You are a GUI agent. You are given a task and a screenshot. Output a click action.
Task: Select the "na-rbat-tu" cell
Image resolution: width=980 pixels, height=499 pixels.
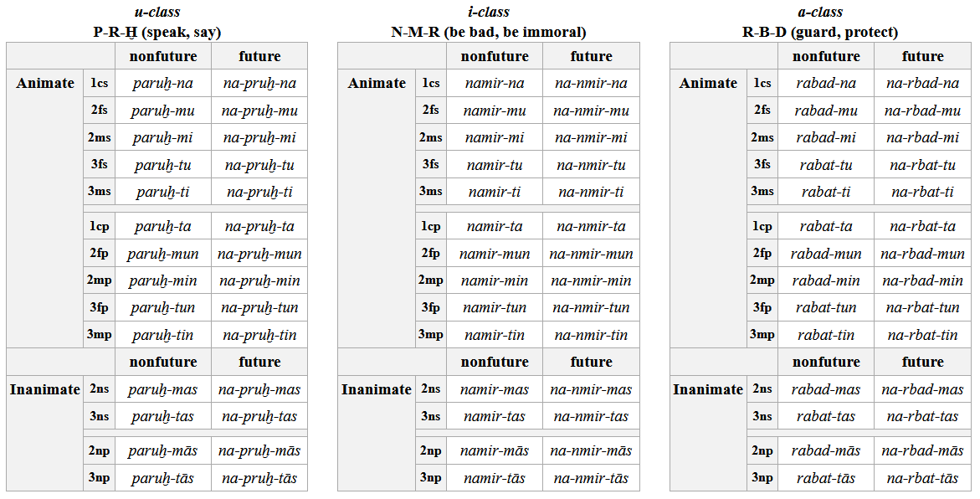pos(922,165)
